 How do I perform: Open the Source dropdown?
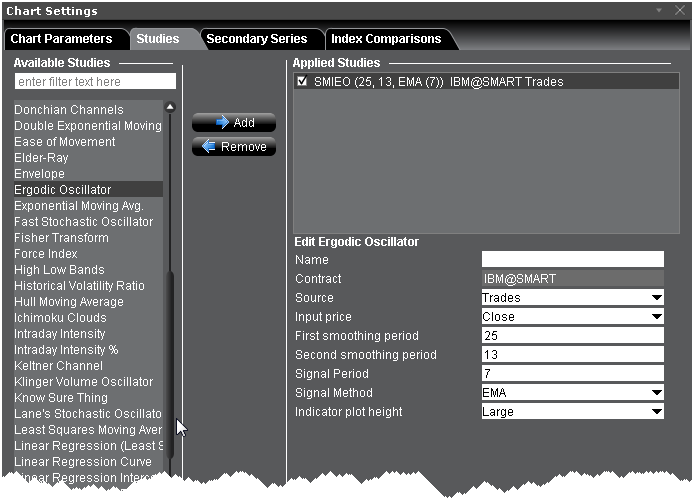pyautogui.click(x=656, y=298)
